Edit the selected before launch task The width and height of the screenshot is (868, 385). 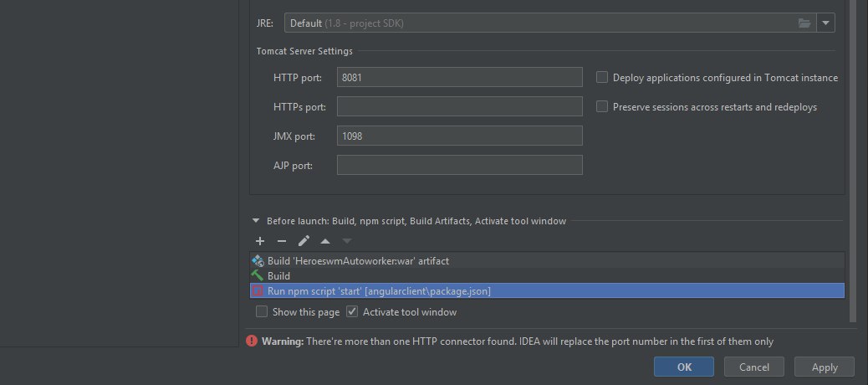point(304,241)
